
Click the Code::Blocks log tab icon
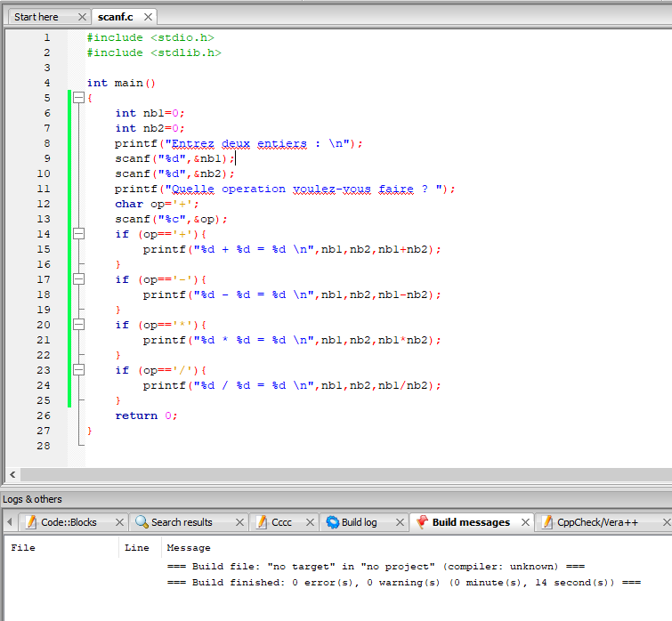[x=30, y=522]
